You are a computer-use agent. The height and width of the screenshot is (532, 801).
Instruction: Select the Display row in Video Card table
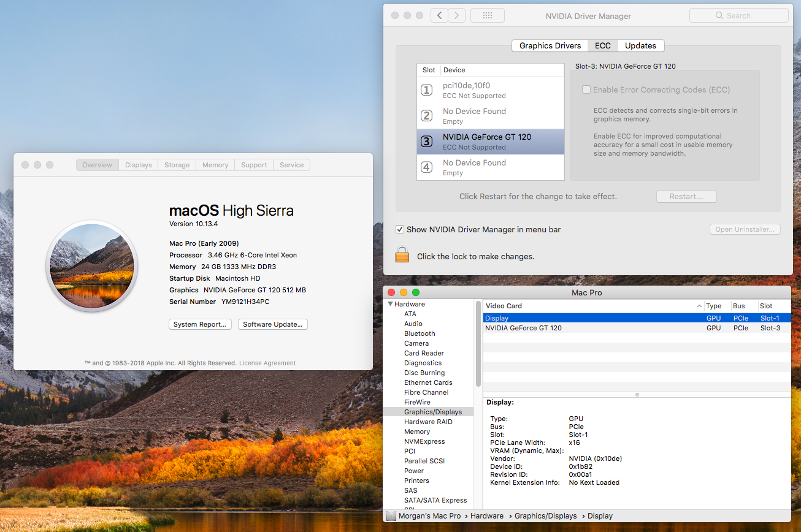pos(637,318)
